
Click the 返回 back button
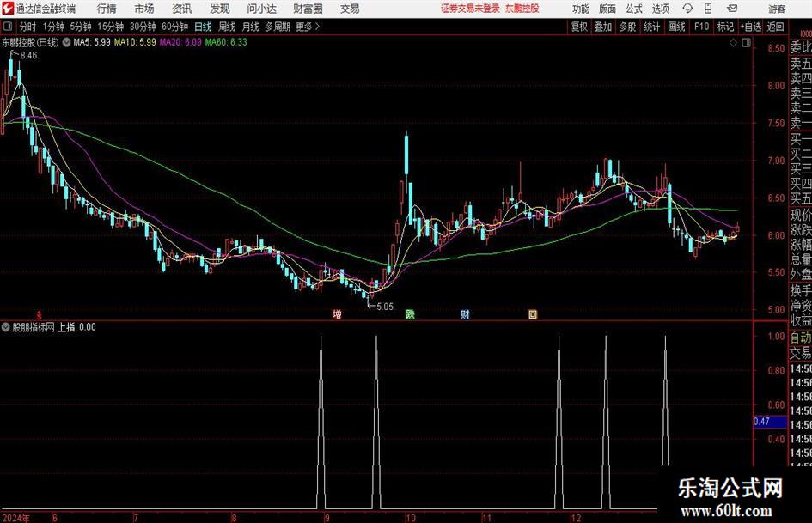[x=775, y=27]
